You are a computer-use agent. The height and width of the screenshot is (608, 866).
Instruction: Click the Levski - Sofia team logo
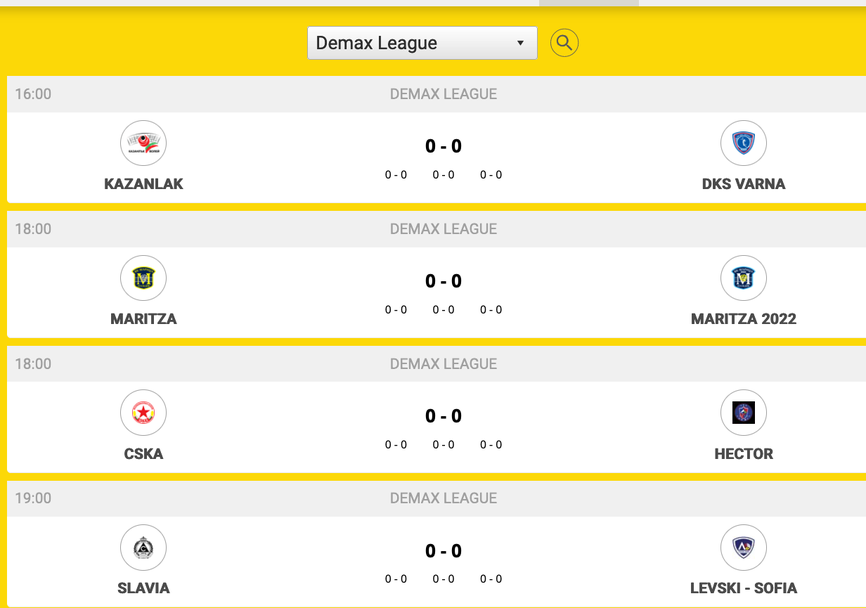pos(743,548)
